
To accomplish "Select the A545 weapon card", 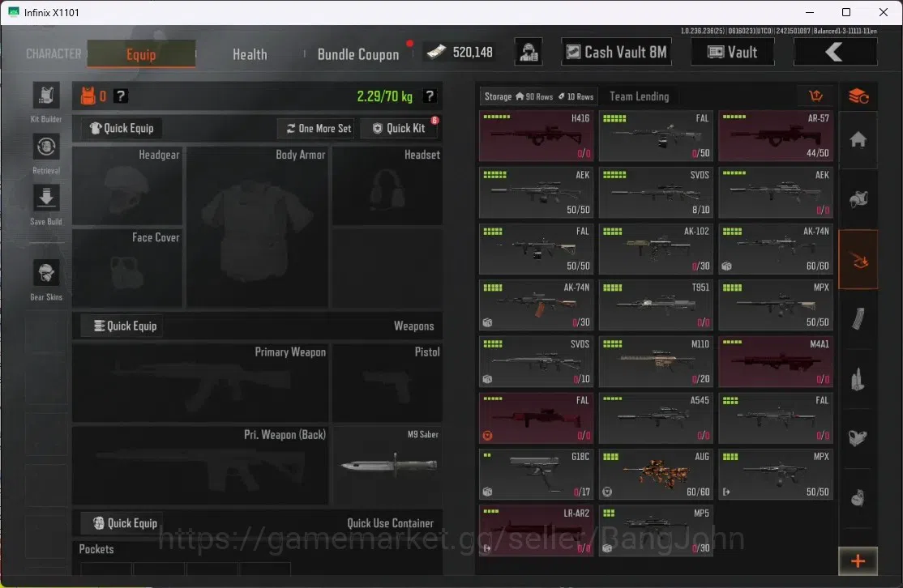I will 656,418.
